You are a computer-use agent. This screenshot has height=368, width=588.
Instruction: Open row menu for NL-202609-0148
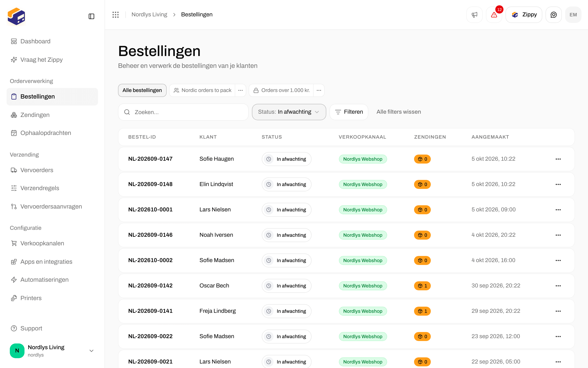point(558,184)
